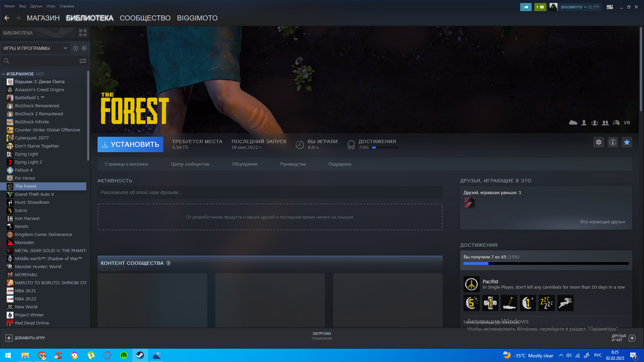Open Поддержка link
This screenshot has height=362, width=644.
click(340, 164)
